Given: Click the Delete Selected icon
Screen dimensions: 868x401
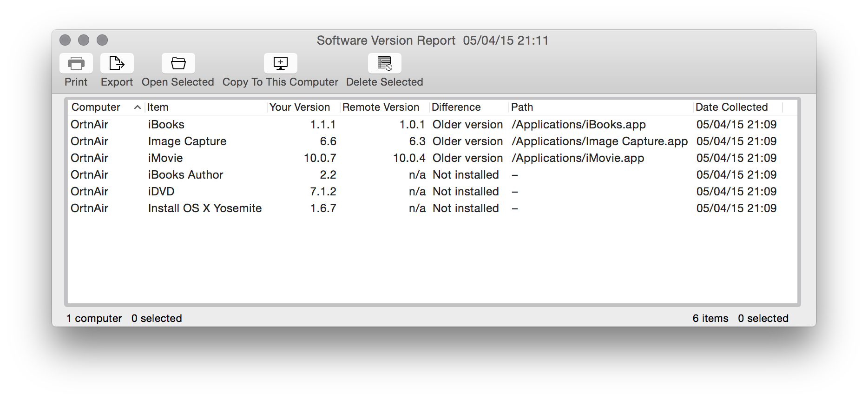Looking at the screenshot, I should [385, 63].
